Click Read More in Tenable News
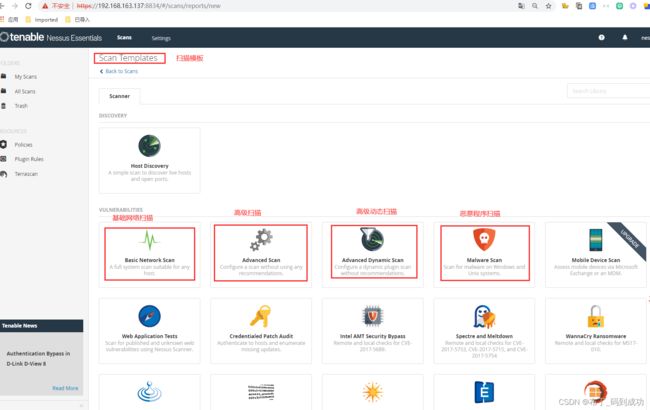 click(x=65, y=388)
